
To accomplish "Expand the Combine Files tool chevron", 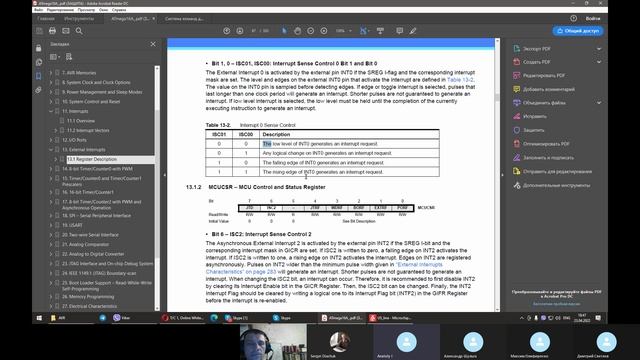I will [x=599, y=103].
